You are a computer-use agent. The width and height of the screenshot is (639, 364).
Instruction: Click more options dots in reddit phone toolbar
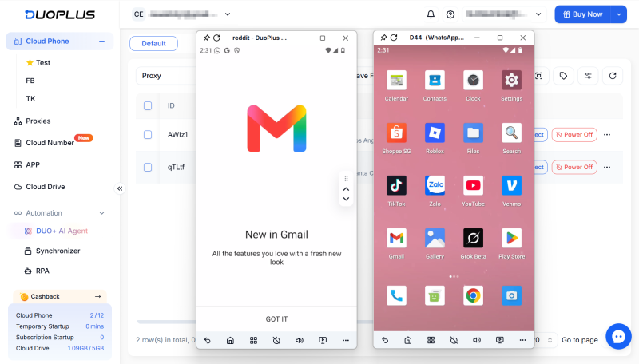pos(346,340)
